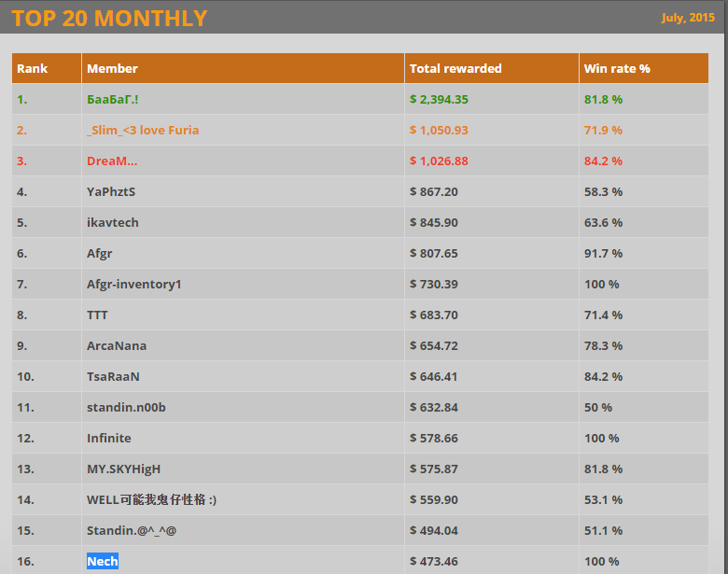Click member MY.SKYHigH
The image size is (728, 574).
tap(123, 469)
